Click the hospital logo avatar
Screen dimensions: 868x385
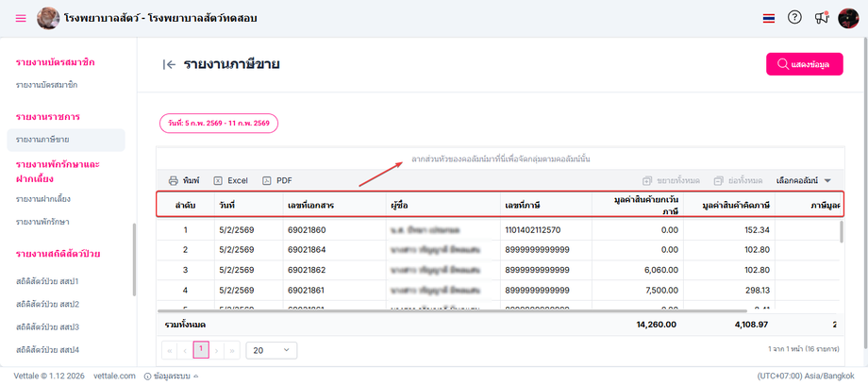(x=47, y=18)
